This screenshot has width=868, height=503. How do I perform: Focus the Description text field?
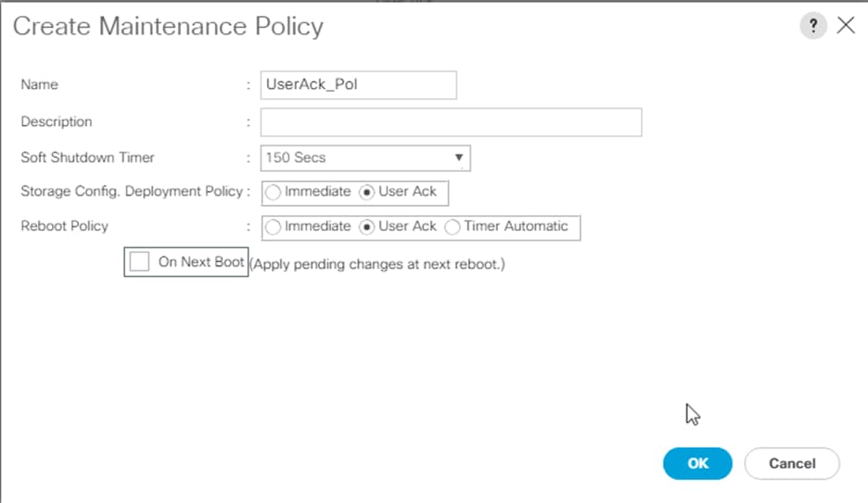pos(452,122)
